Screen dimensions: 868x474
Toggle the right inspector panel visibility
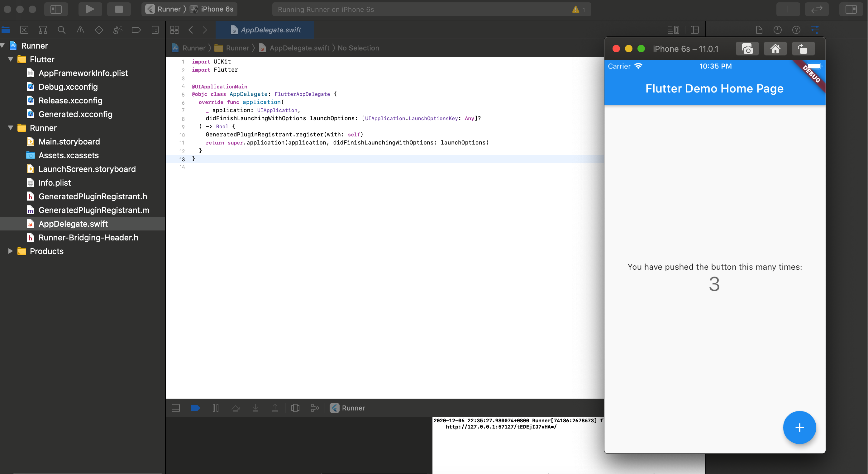[x=851, y=9]
